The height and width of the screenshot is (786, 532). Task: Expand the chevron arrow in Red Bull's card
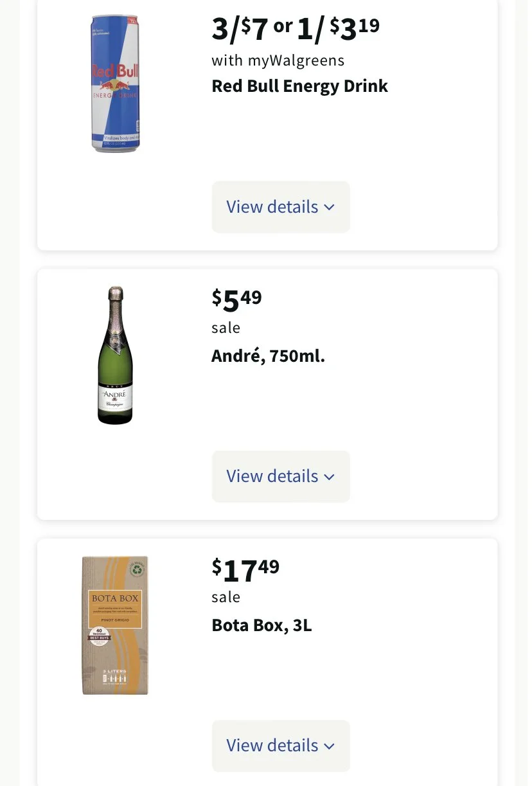(329, 208)
